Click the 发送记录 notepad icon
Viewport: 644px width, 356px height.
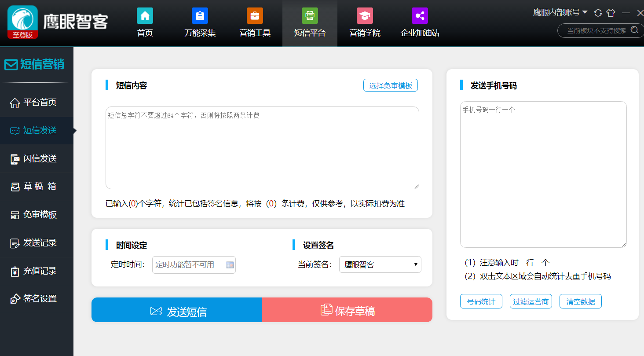click(15, 243)
